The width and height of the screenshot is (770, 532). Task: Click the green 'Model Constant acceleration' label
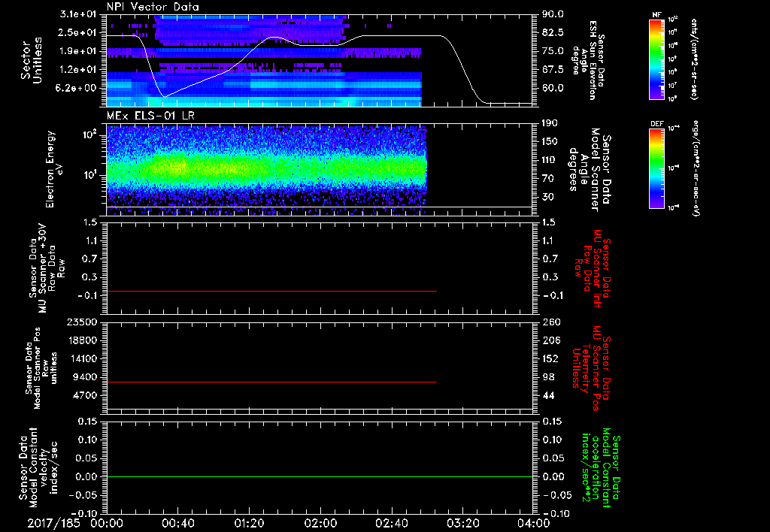(x=600, y=468)
